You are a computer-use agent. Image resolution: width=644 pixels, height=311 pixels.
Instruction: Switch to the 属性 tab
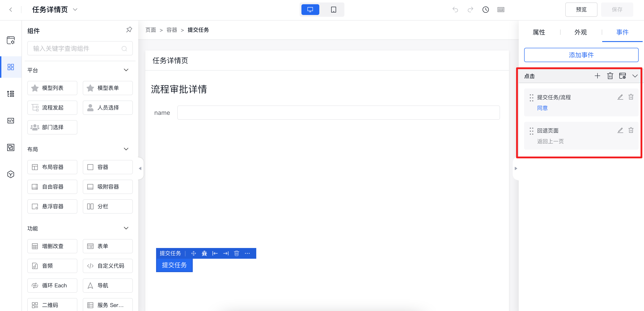(539, 32)
